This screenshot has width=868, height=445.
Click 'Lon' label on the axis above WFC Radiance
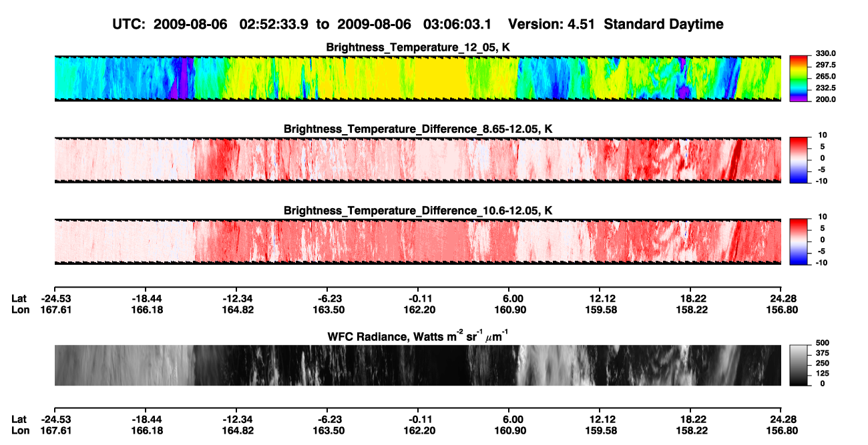(21, 310)
